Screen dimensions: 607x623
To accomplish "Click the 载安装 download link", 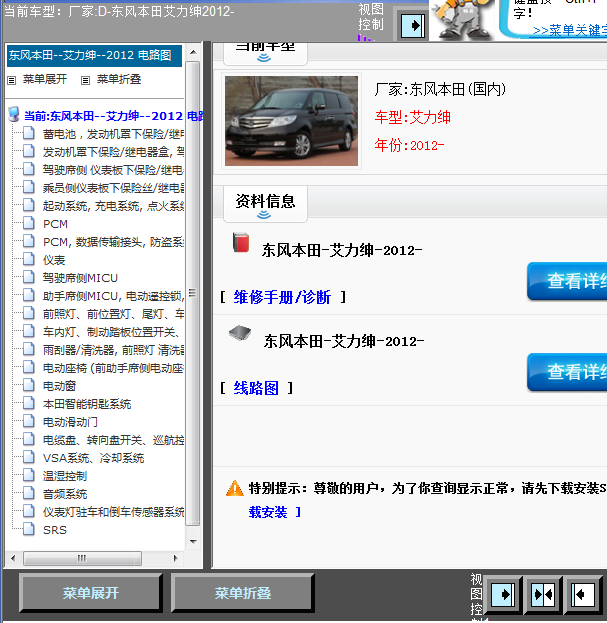I will point(268,512).
